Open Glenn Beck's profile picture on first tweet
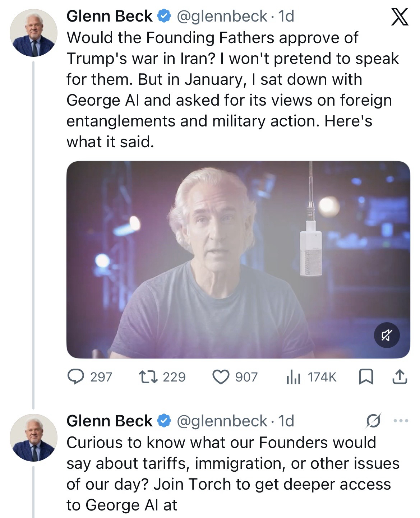The height and width of the screenshot is (518, 420). coord(33,33)
